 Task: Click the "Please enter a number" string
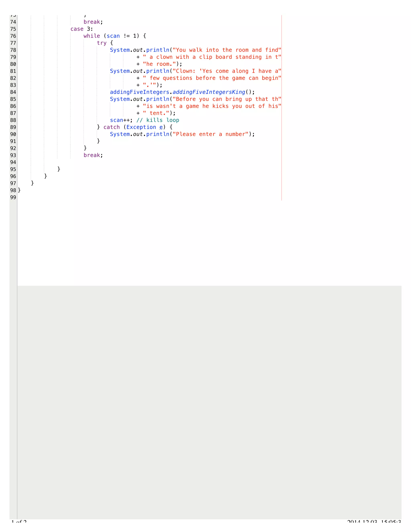pos(210,134)
